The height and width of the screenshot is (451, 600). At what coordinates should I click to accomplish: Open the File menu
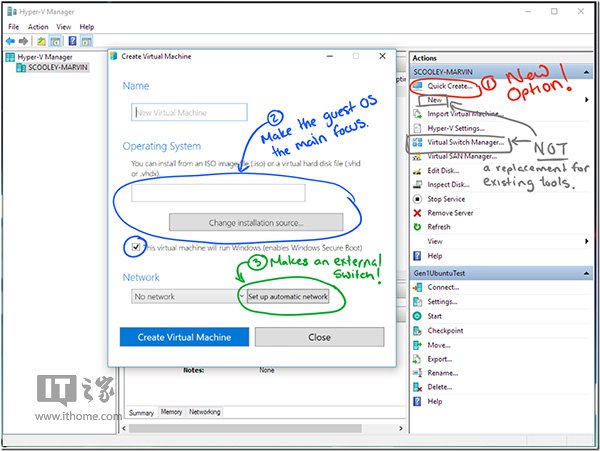13,27
